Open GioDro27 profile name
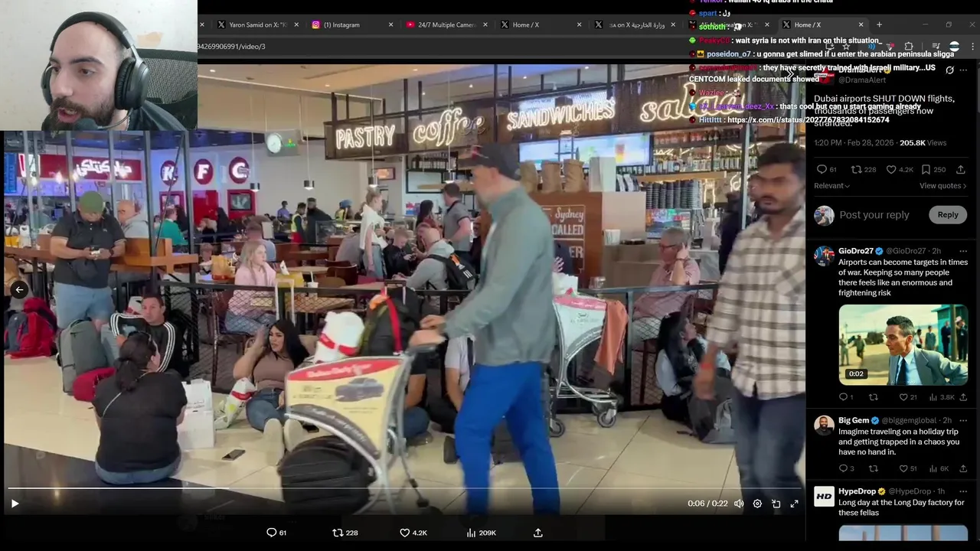Image resolution: width=980 pixels, height=551 pixels. [855, 251]
